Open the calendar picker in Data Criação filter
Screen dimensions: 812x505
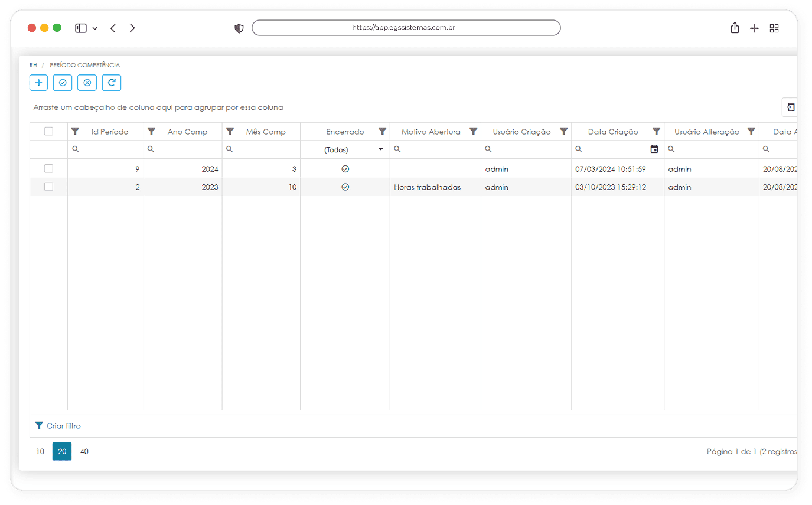(654, 149)
